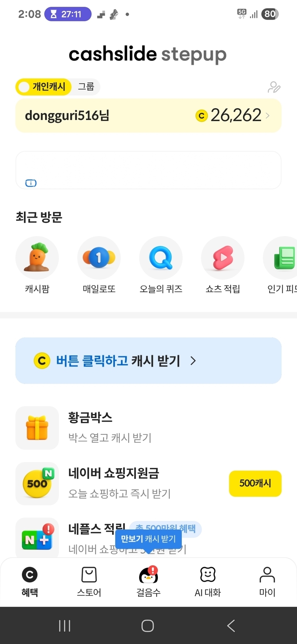
Task: Open the 황금박스 gift box icon
Action: point(37,428)
